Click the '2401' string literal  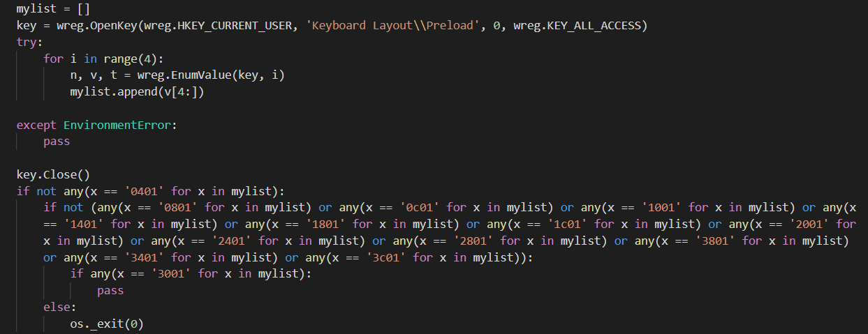[232, 241]
